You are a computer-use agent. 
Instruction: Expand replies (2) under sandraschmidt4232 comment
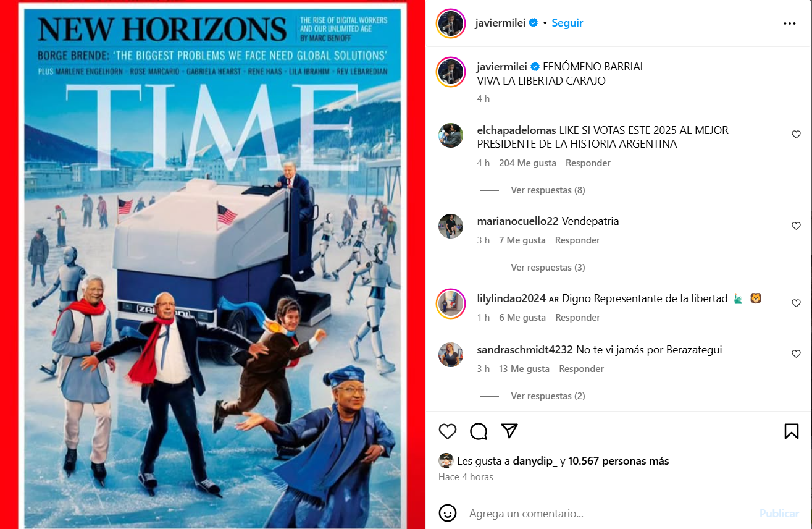pos(548,396)
